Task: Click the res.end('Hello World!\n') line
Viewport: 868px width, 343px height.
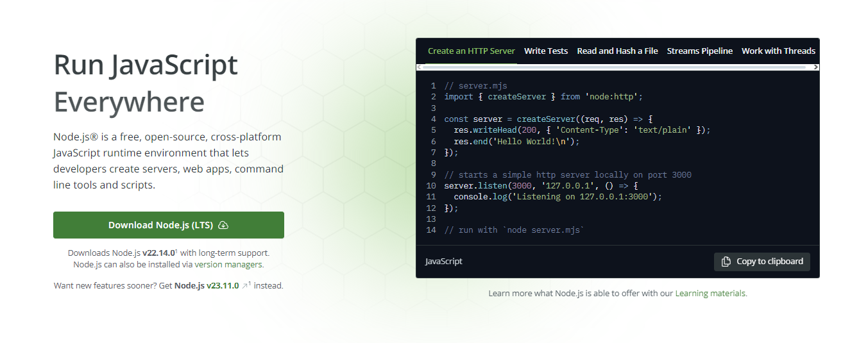Action: 516,141
